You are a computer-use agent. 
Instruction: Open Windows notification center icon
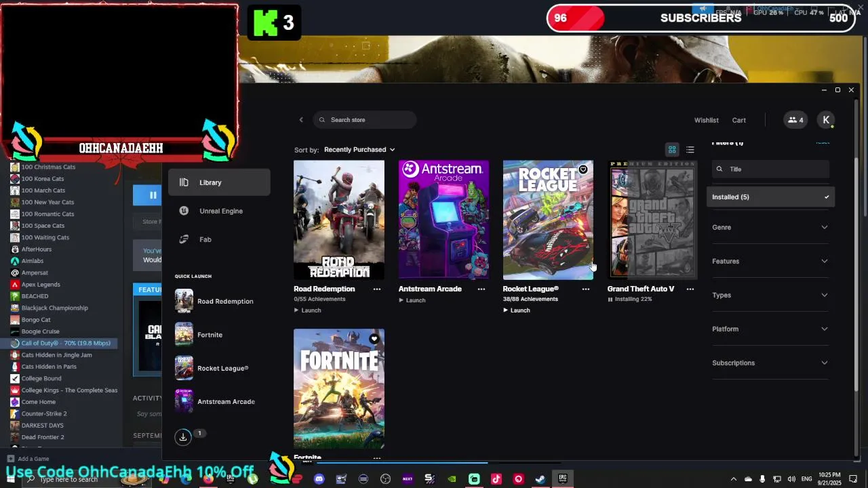point(853,479)
